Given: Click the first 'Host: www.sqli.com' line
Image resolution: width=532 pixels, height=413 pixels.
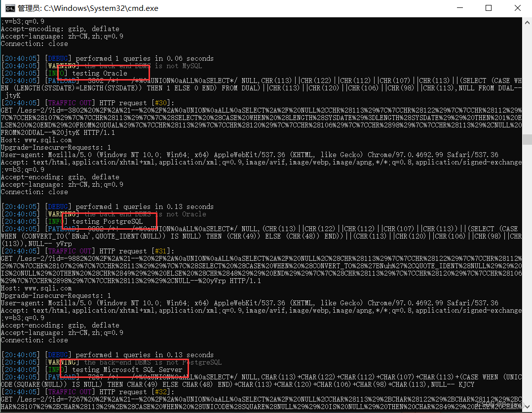Looking at the screenshot, I should [36, 140].
